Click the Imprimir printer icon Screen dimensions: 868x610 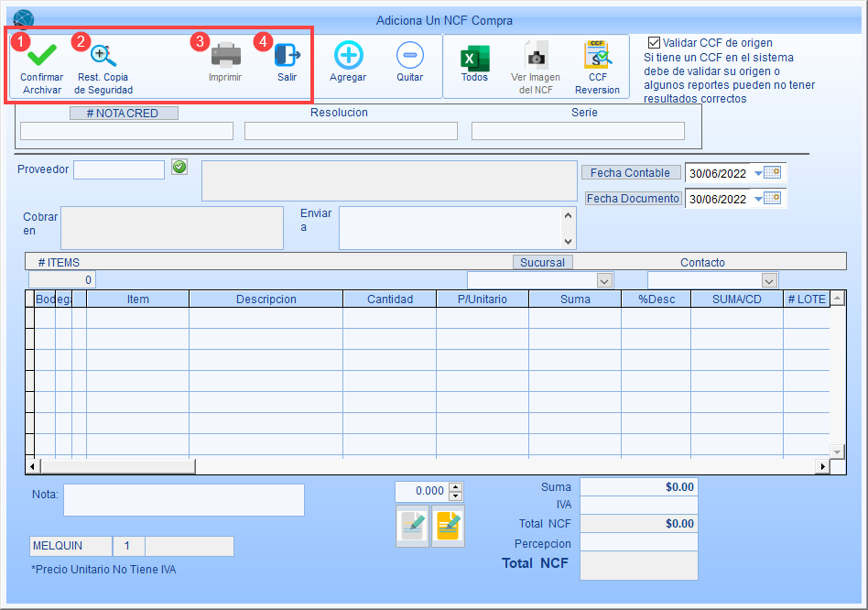(226, 55)
